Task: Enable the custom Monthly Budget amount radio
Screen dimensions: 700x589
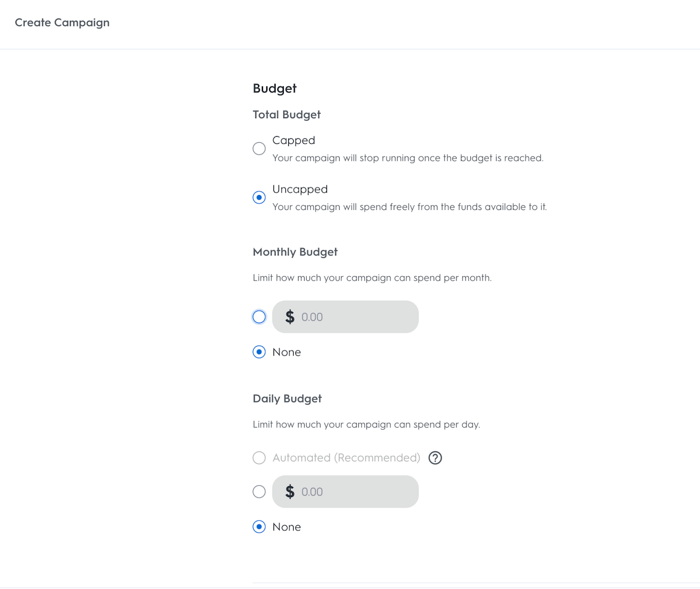Action: click(x=259, y=317)
